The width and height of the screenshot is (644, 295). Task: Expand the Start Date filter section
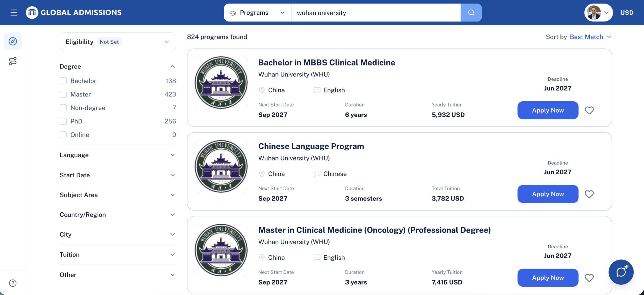pos(118,175)
